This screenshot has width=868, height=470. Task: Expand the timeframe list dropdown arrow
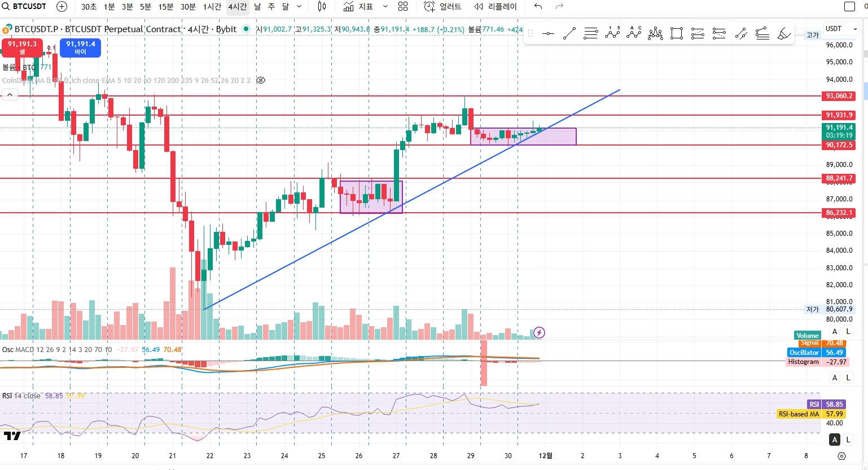tap(299, 7)
